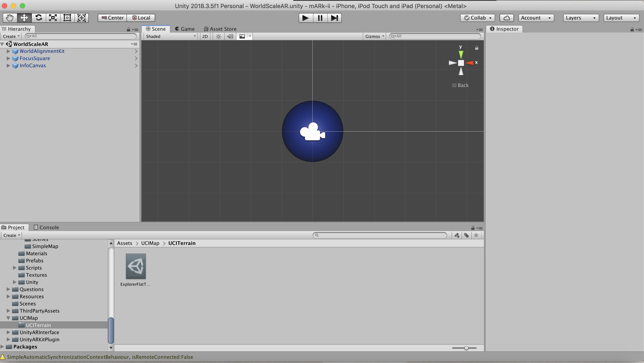The height and width of the screenshot is (363, 644).
Task: Select the Rotate tool
Action: (39, 18)
